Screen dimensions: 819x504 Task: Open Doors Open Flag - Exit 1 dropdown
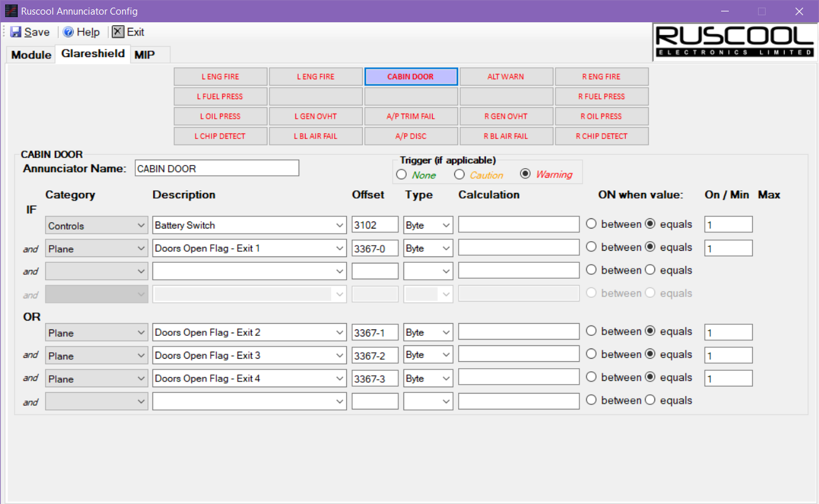(x=249, y=248)
